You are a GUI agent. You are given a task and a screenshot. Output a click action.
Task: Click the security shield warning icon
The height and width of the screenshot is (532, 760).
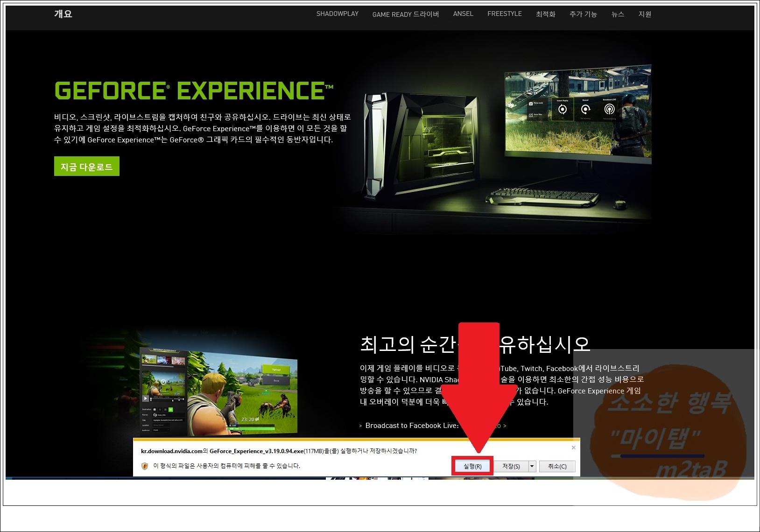pyautogui.click(x=145, y=466)
